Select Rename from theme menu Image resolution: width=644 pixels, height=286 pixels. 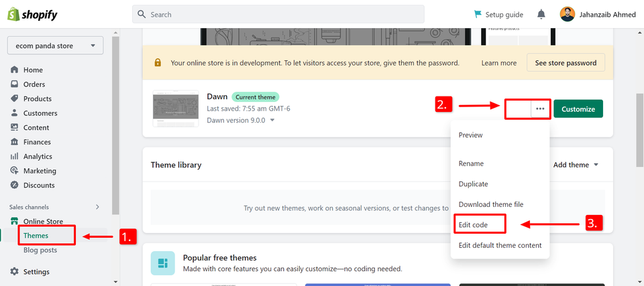(471, 163)
